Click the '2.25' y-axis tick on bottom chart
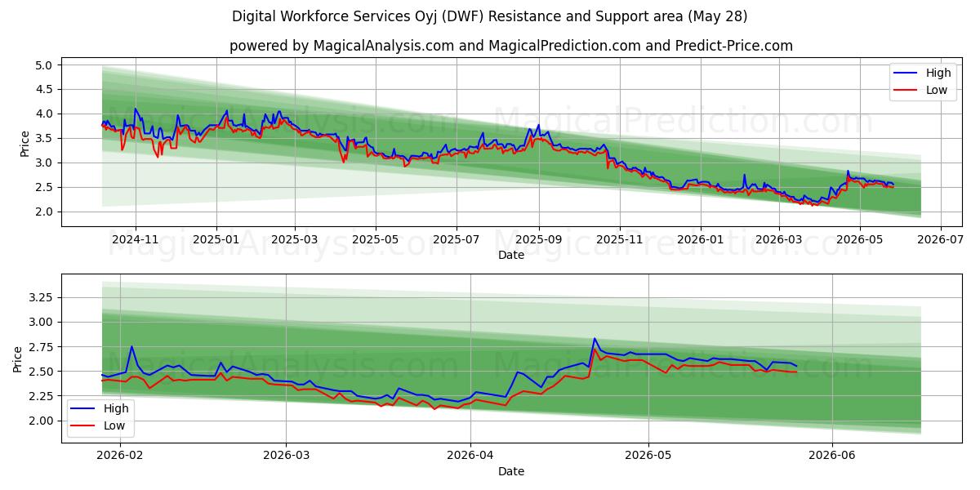 tap(41, 396)
